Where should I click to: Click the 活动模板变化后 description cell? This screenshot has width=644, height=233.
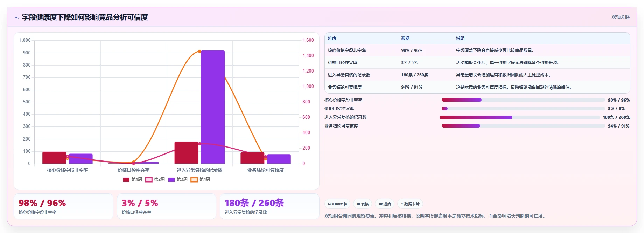click(541, 63)
